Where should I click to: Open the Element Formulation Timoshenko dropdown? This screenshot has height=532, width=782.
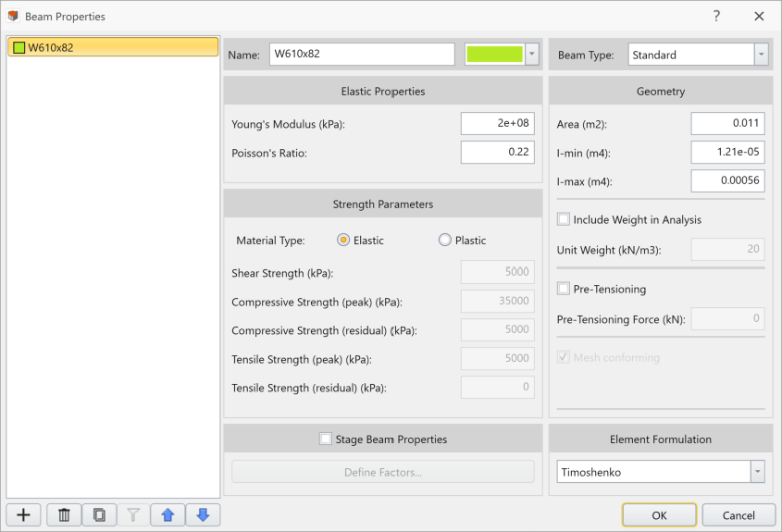click(758, 472)
